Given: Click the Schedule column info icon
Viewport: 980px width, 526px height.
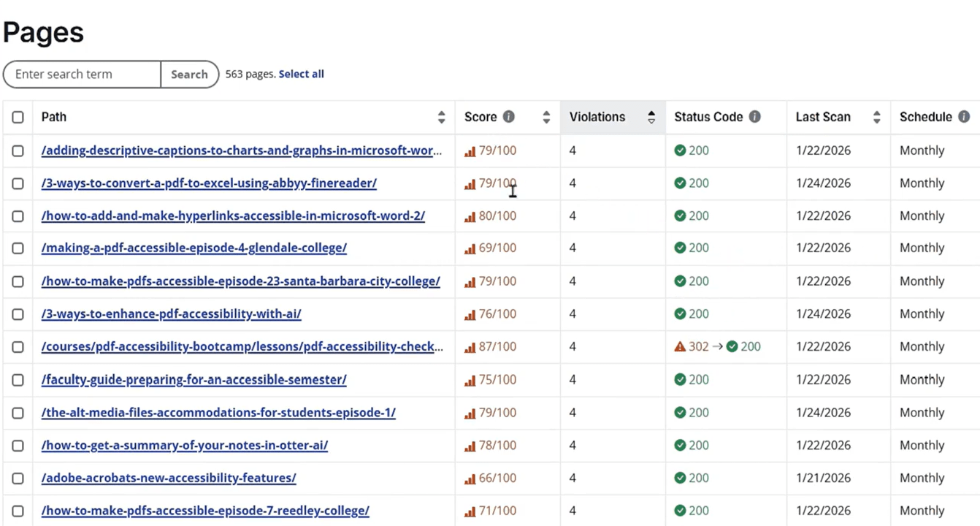Looking at the screenshot, I should click(963, 117).
